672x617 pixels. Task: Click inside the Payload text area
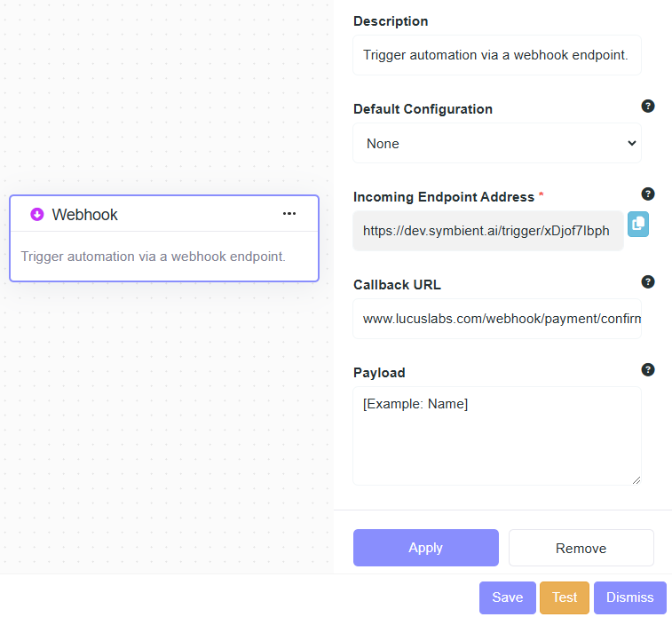[x=496, y=435]
